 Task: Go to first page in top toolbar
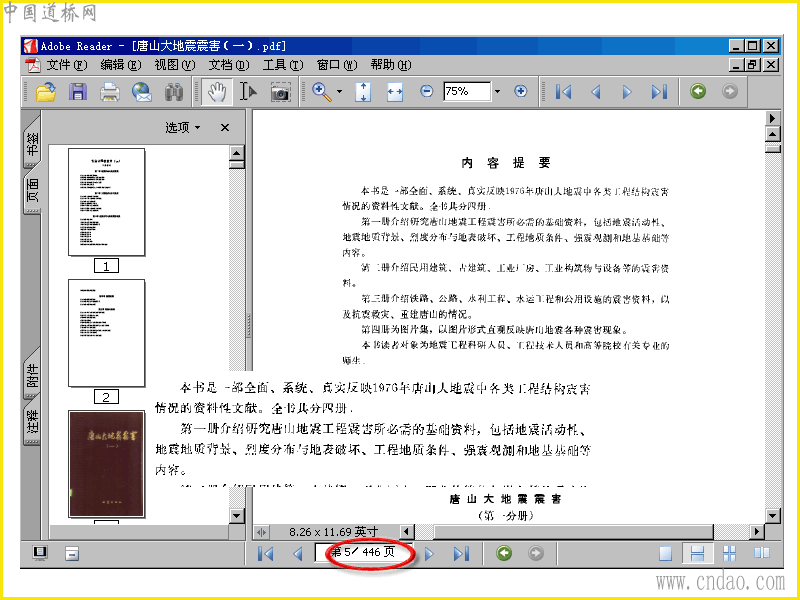564,92
